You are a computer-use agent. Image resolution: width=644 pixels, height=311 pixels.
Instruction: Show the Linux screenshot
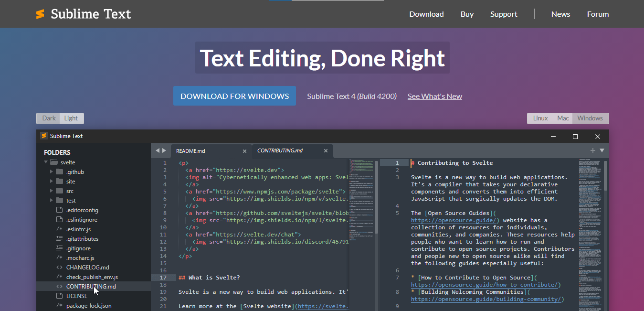[x=540, y=118]
